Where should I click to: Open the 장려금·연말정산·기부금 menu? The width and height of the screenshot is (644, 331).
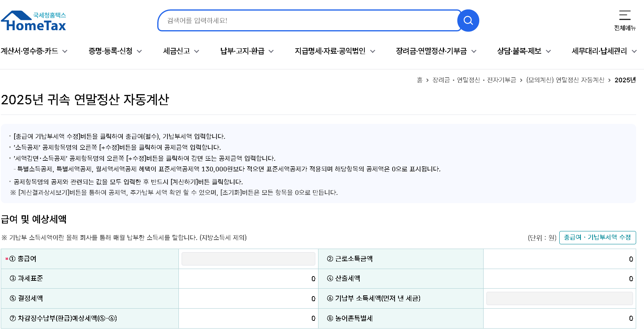click(x=436, y=51)
